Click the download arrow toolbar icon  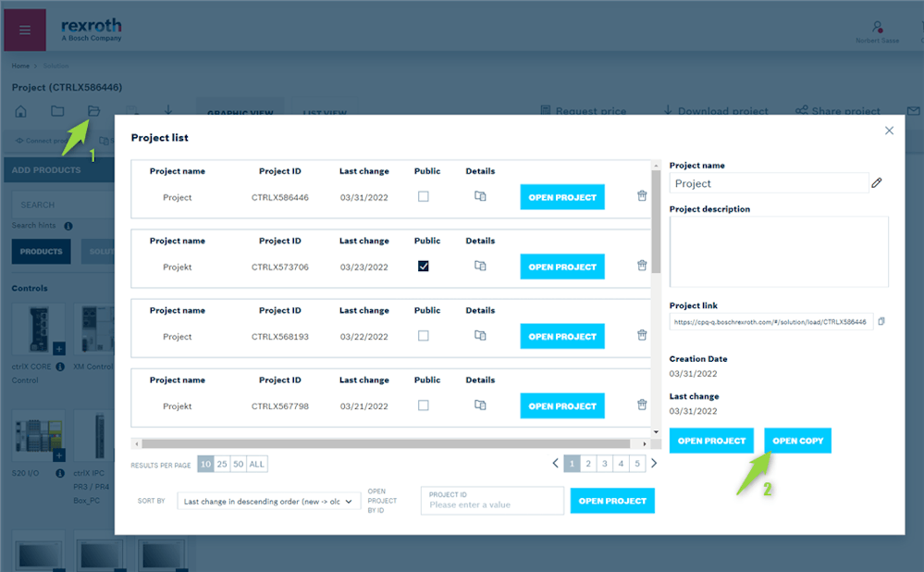[168, 110]
